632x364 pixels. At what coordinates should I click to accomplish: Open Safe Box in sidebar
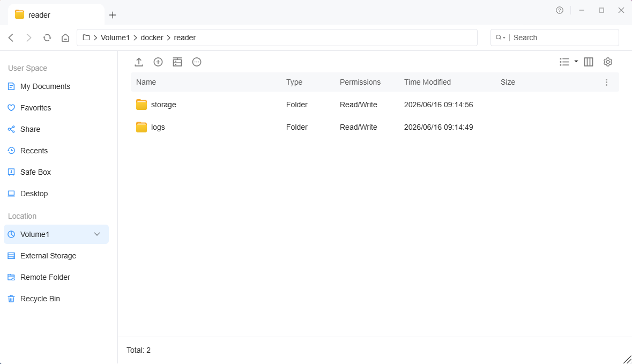point(56,172)
